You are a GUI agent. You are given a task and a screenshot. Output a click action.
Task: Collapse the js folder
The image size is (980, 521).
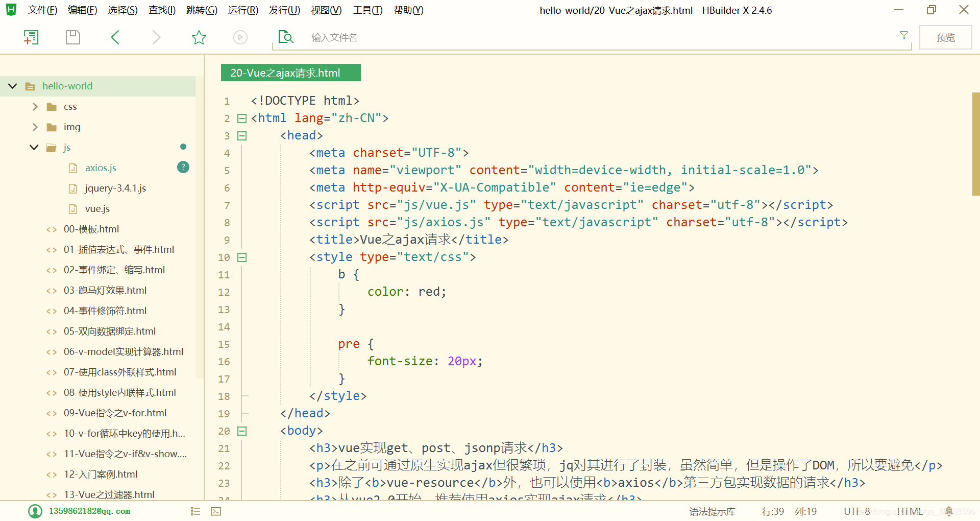pyautogui.click(x=34, y=147)
